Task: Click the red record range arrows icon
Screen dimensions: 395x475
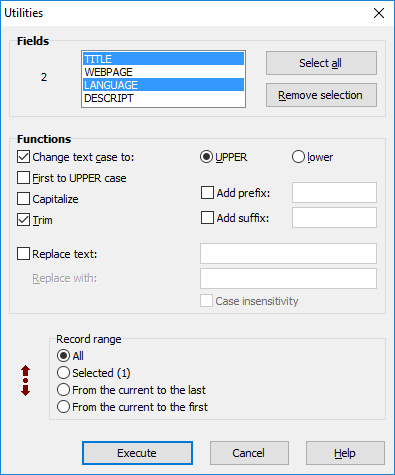Action: point(26,381)
